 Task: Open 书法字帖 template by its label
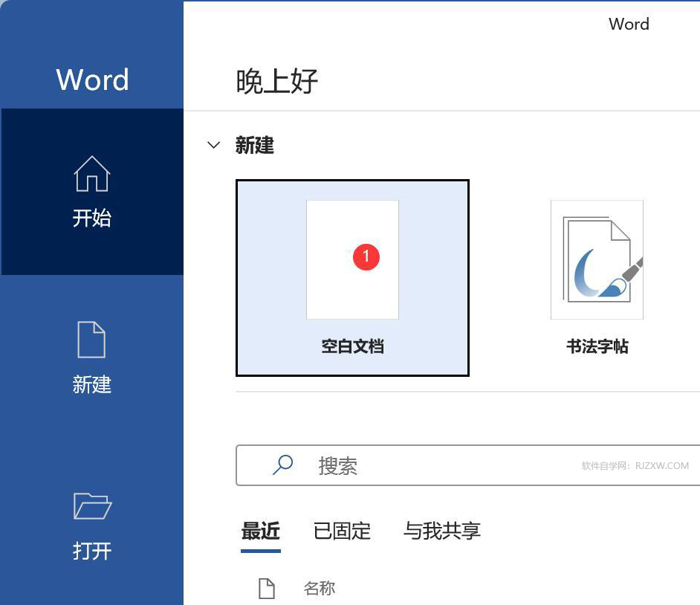point(595,346)
